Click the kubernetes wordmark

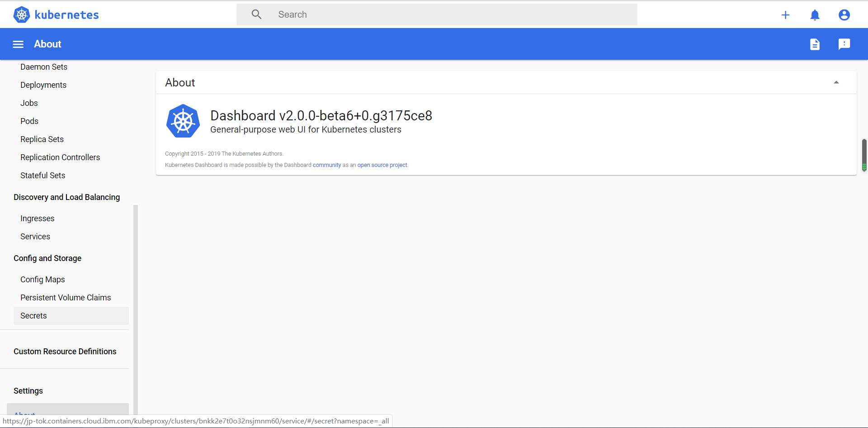(67, 15)
